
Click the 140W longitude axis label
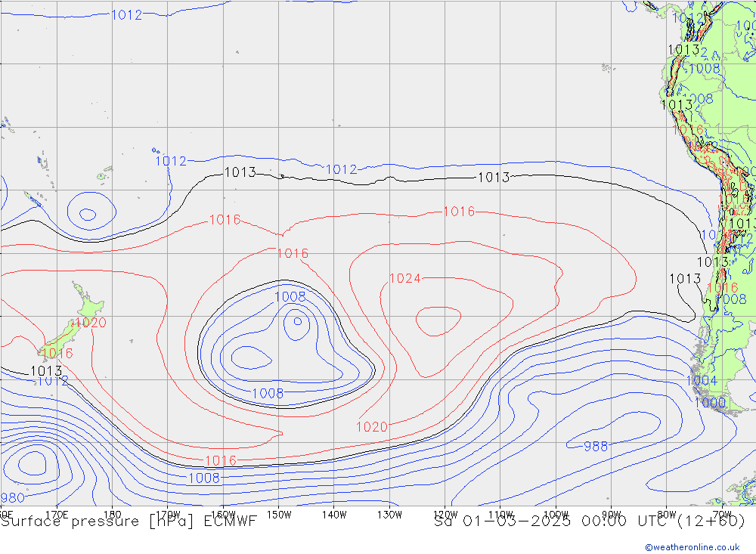coord(334,515)
